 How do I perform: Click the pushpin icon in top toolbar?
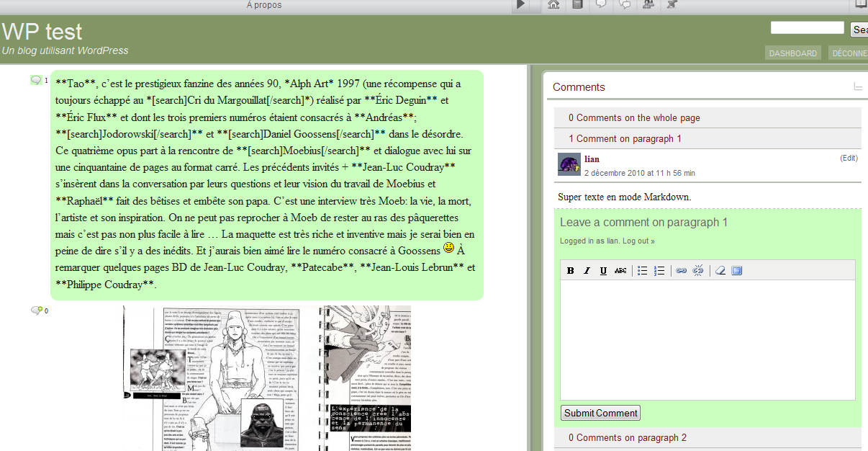coord(672,5)
